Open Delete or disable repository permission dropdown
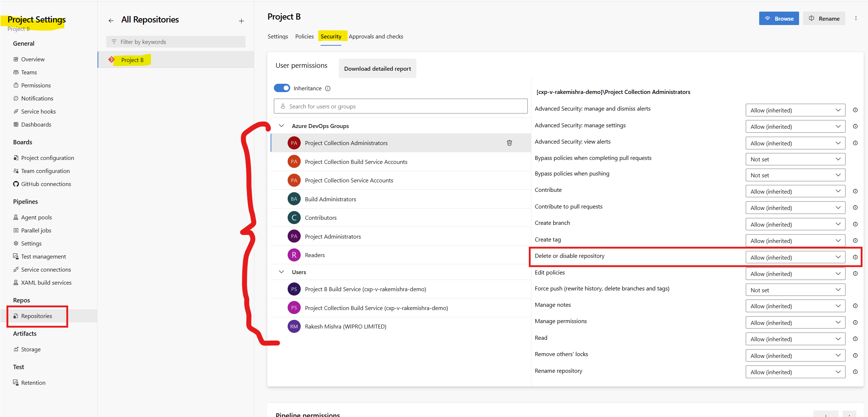Viewport: 868px width, 417px height. (795, 257)
